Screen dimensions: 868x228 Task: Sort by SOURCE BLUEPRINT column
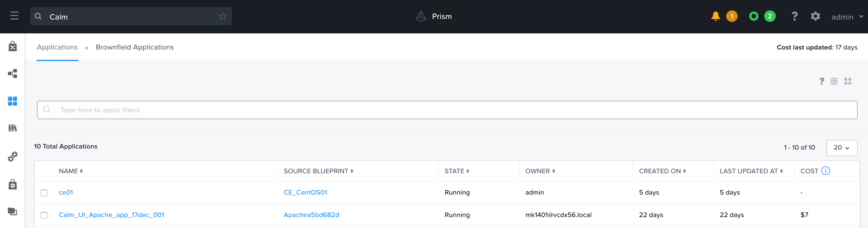(318, 171)
